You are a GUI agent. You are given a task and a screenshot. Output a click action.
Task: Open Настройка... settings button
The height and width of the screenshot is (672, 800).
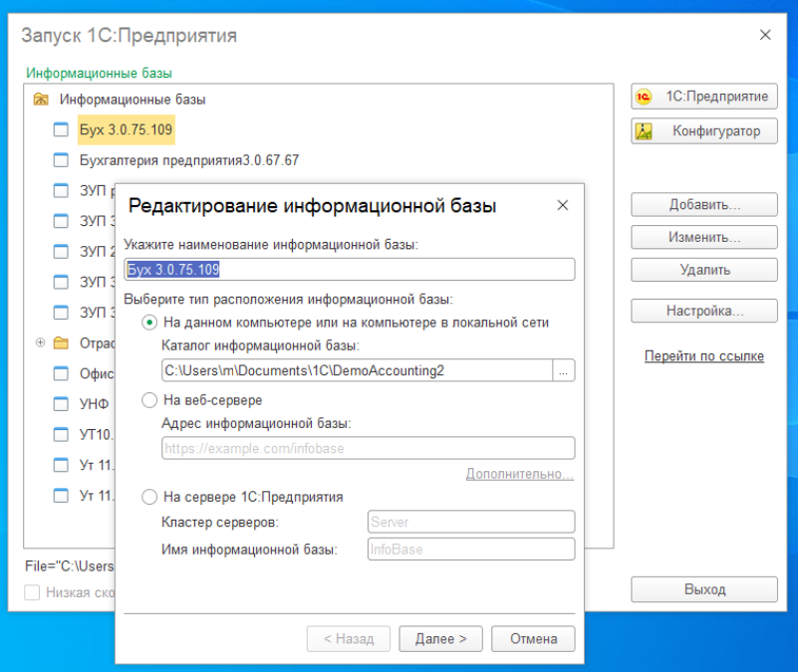704,311
